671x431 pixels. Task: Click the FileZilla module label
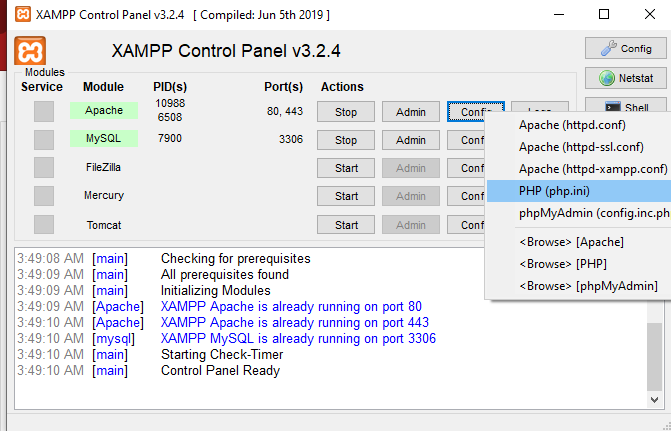coord(103,167)
